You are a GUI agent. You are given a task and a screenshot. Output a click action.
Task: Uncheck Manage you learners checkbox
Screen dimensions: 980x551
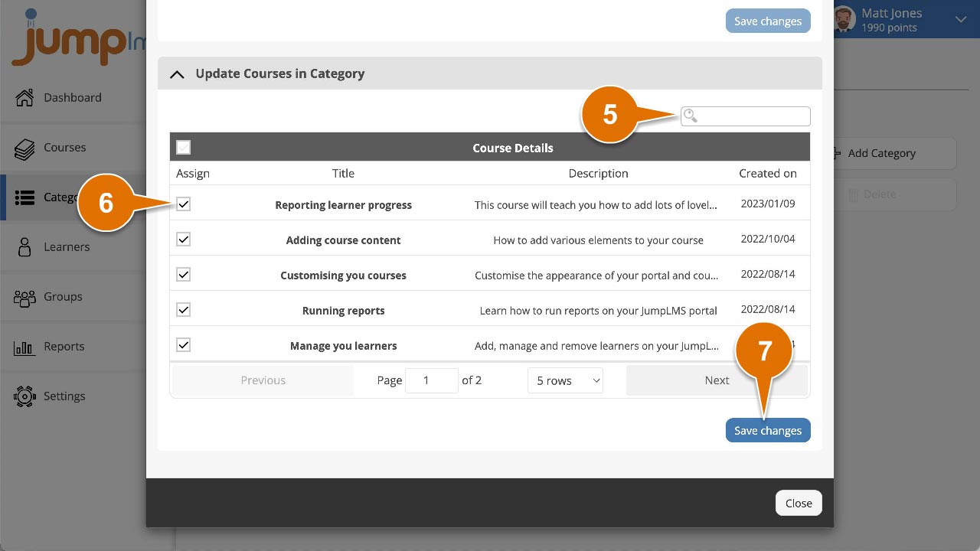(183, 345)
